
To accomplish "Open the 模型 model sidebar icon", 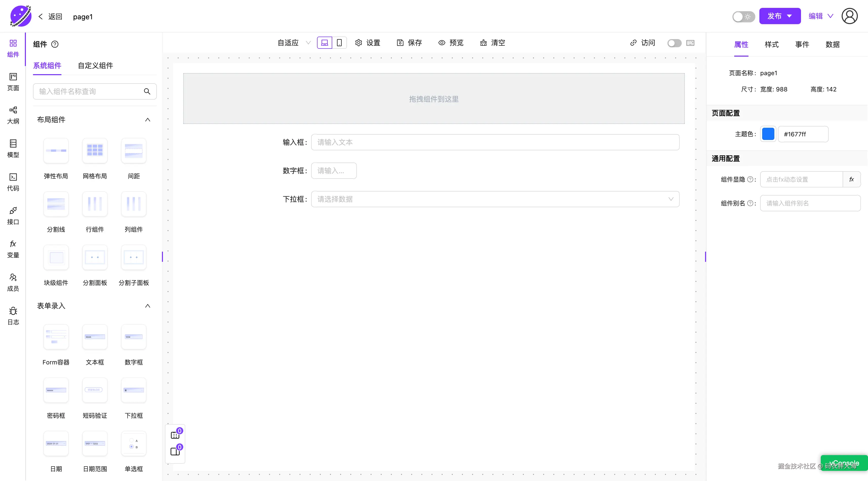I will (13, 148).
